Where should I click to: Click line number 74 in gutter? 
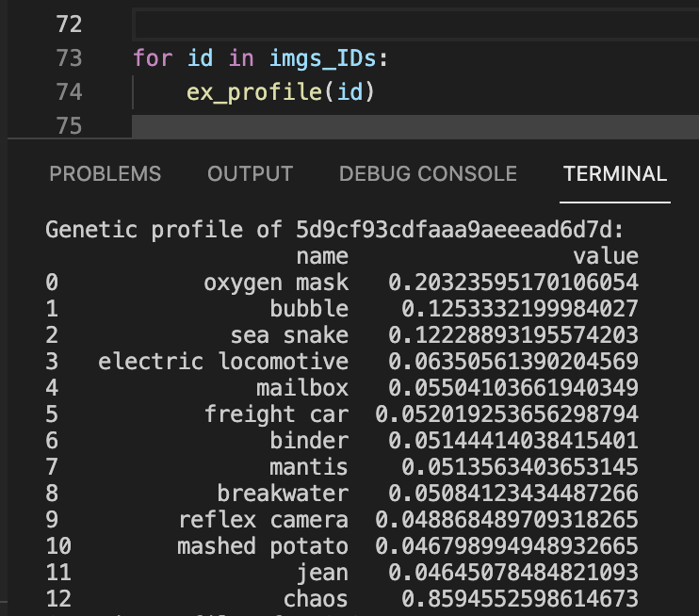tap(69, 91)
